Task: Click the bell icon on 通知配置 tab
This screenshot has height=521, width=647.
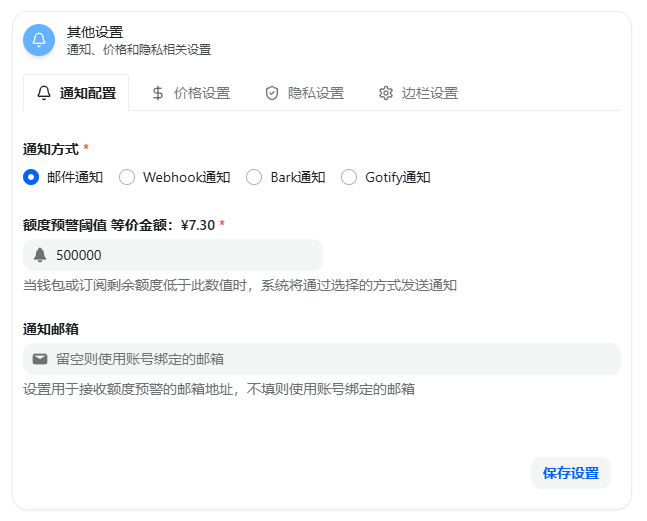Action: click(43, 93)
